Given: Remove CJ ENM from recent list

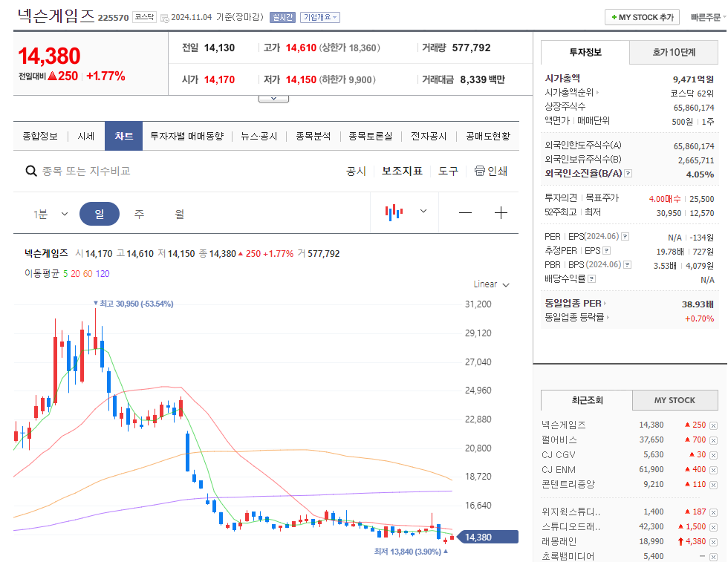Looking at the screenshot, I should point(714,470).
